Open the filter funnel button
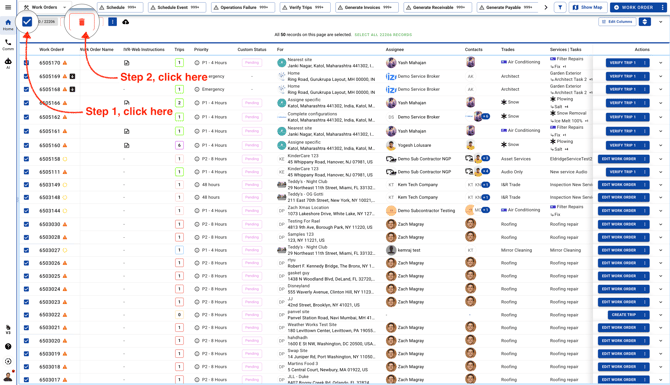 click(x=560, y=7)
